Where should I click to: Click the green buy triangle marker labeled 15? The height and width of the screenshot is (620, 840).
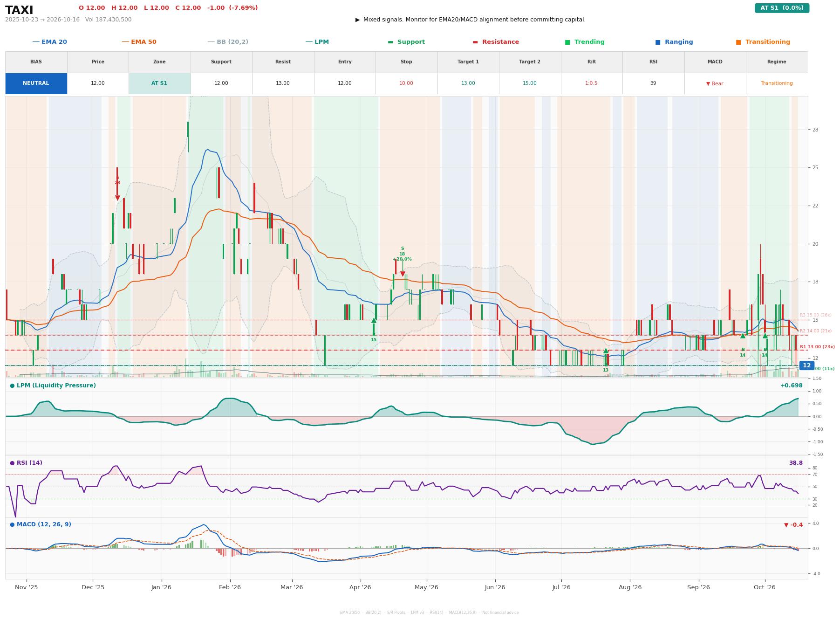(374, 320)
